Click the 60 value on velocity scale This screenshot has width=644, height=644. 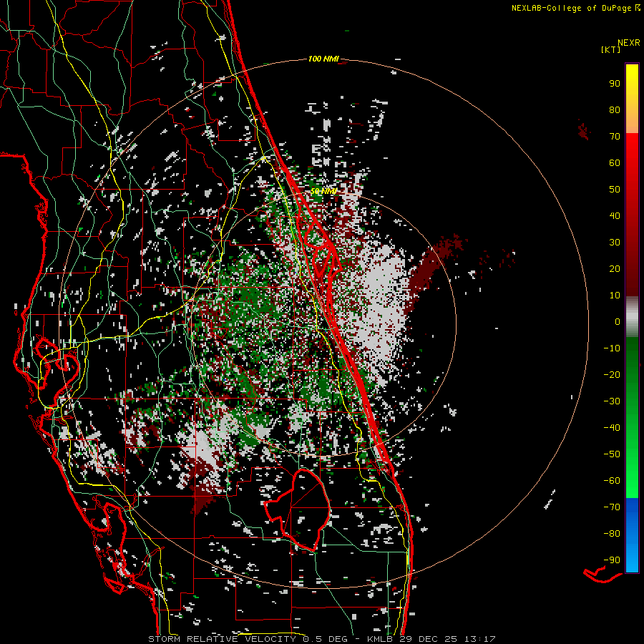615,162
